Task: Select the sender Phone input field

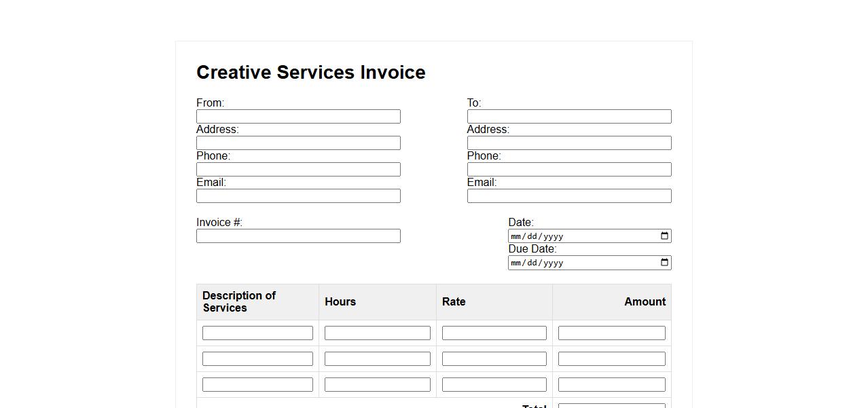Action: click(x=298, y=170)
